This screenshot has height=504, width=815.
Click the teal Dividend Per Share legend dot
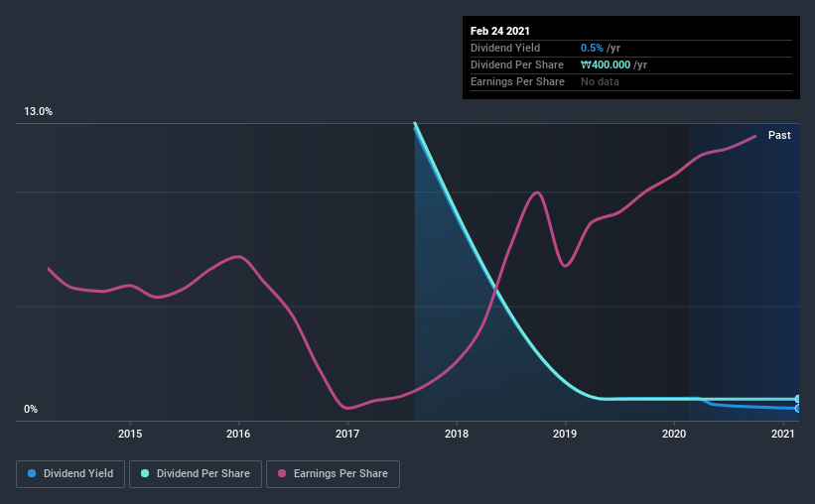(145, 473)
